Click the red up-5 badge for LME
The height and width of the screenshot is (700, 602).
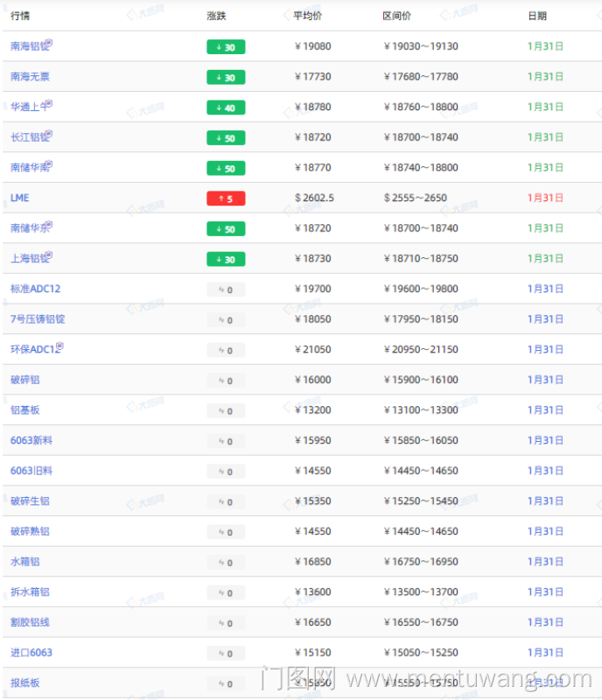[226, 199]
